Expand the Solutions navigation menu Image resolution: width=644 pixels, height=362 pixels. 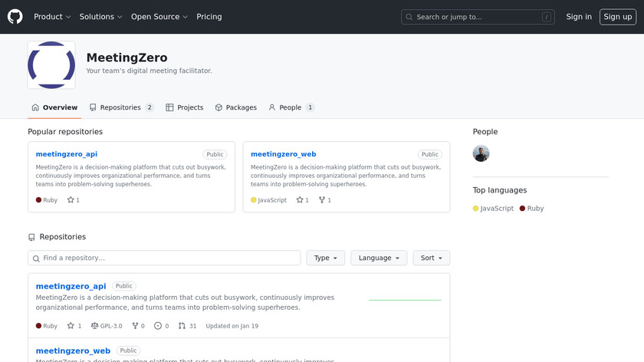point(100,17)
